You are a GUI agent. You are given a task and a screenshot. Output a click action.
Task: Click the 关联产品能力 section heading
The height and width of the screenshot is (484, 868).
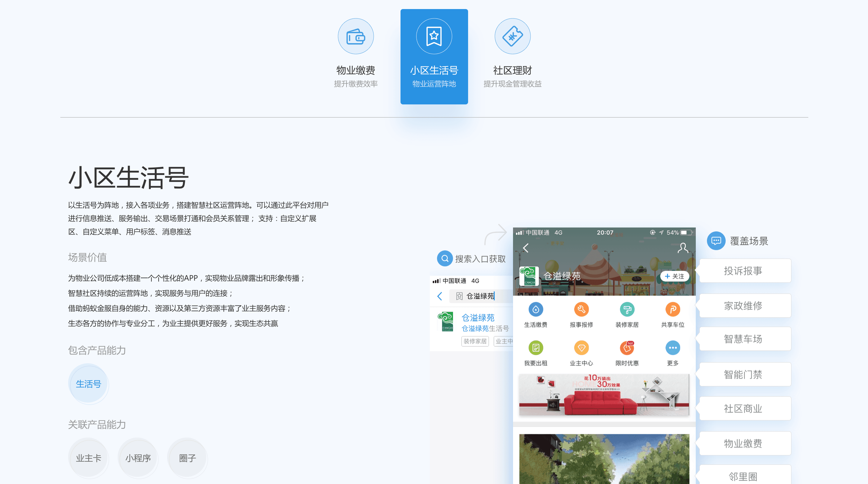click(97, 424)
